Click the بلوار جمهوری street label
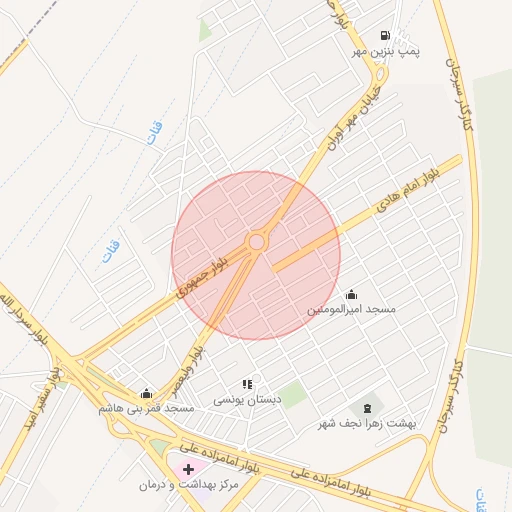Image resolution: width=512 pixels, height=512 pixels. (x=202, y=277)
